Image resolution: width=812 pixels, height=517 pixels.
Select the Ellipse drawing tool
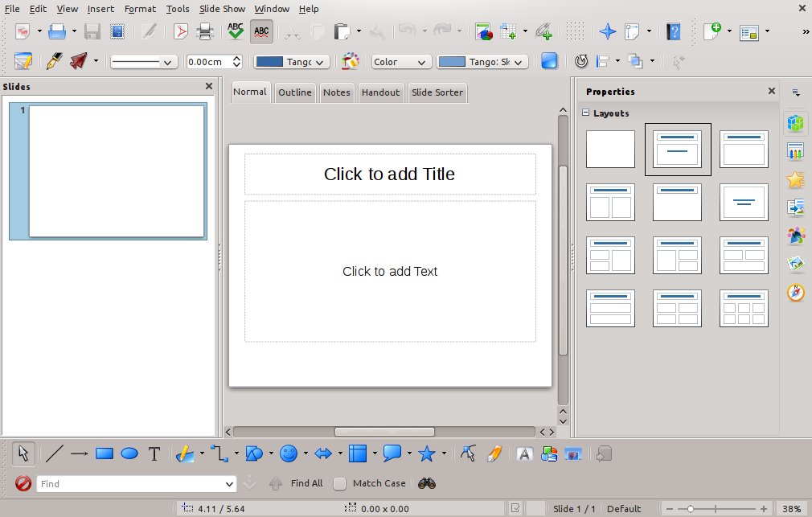click(129, 454)
